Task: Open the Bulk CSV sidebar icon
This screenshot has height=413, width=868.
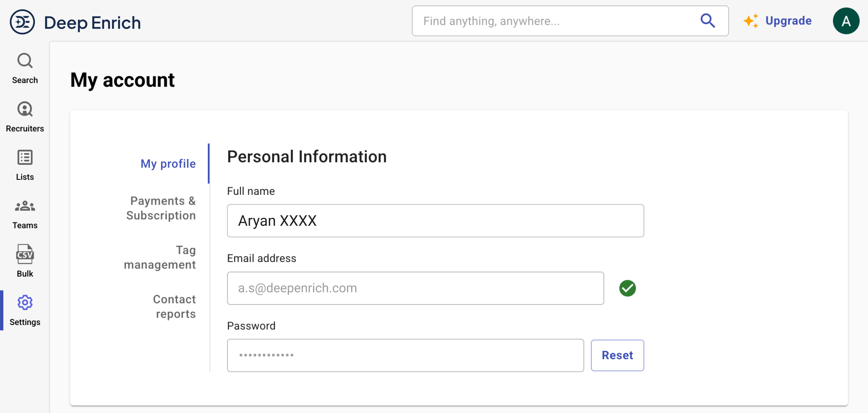Action: coord(25,255)
